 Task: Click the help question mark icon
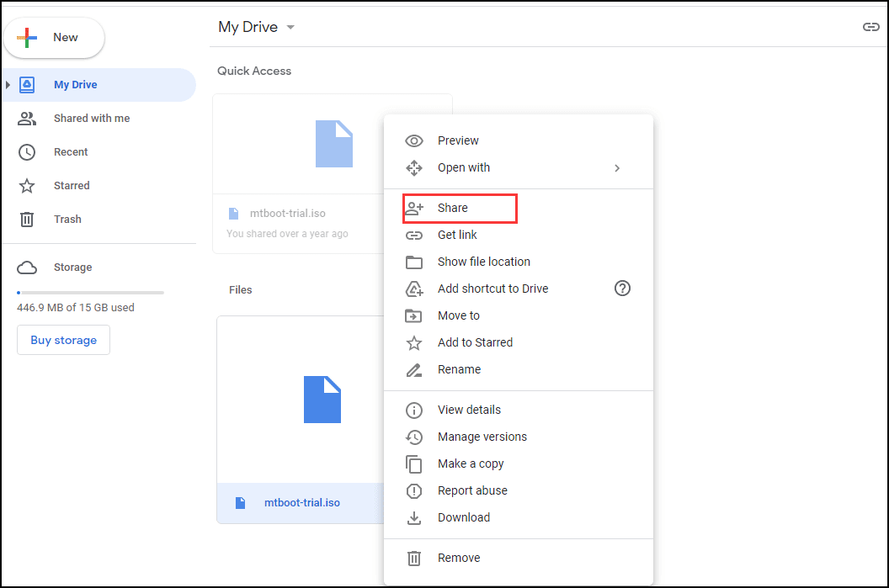pos(622,289)
